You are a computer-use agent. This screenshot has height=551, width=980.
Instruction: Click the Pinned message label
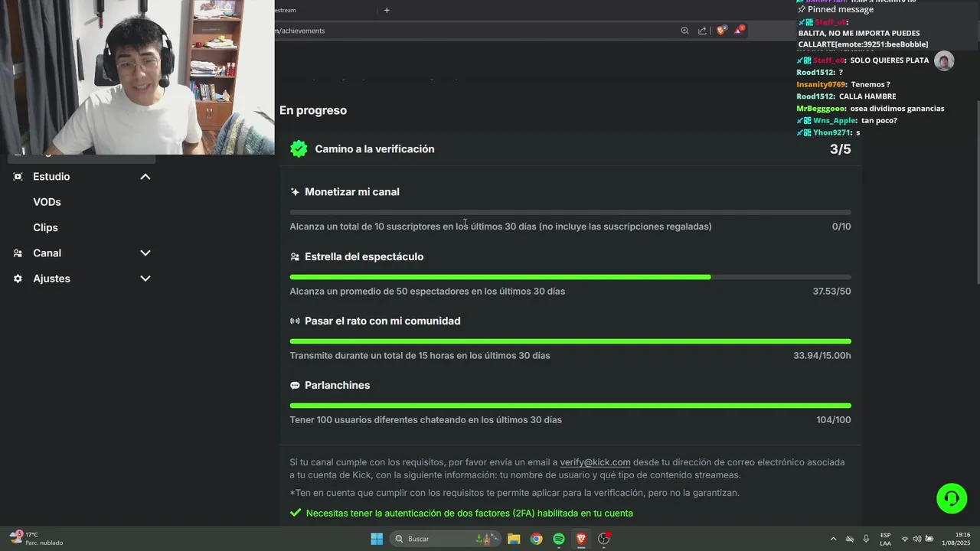(840, 10)
